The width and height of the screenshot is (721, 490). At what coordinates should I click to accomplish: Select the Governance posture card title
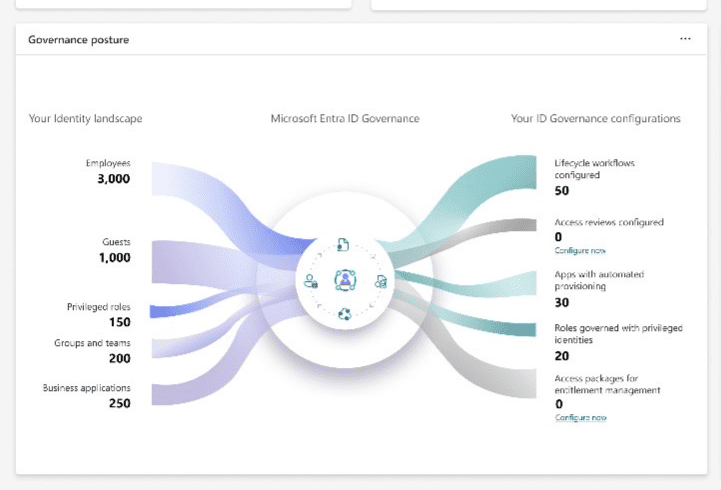[x=79, y=40]
